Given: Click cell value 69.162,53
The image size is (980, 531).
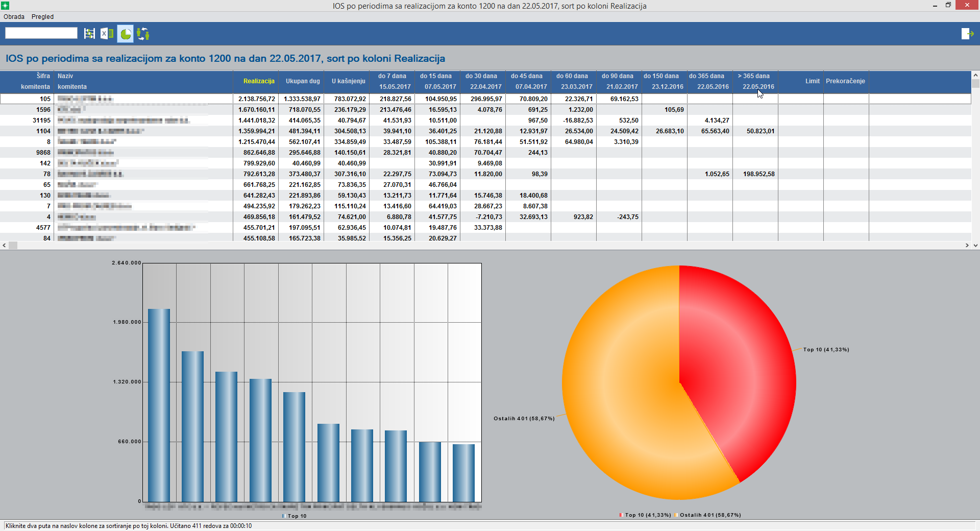Looking at the screenshot, I should coord(624,99).
